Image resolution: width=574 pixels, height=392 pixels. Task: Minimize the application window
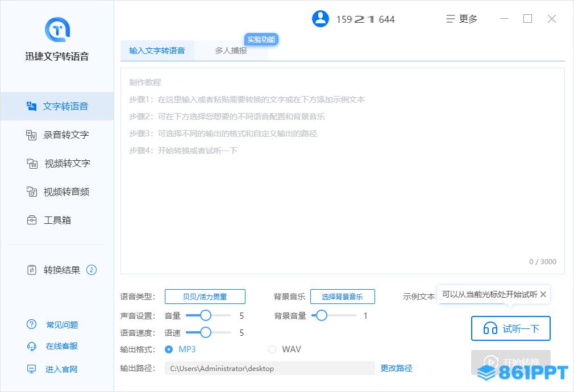[x=505, y=19]
